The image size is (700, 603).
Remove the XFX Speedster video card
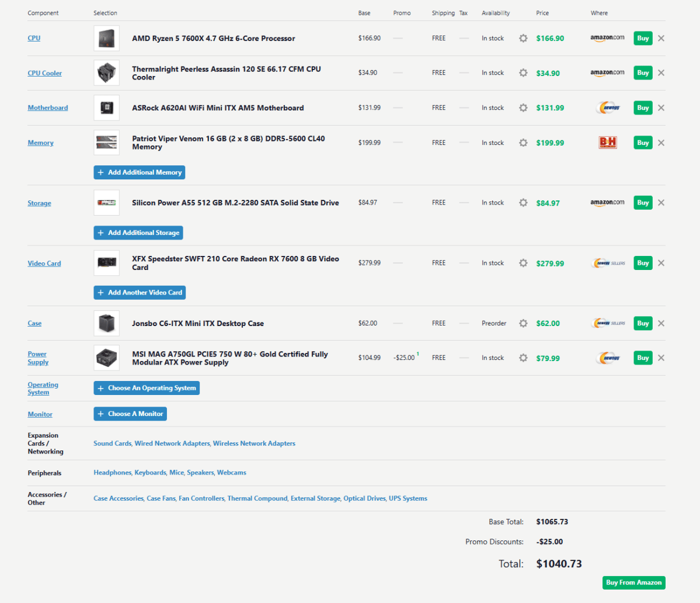(661, 263)
